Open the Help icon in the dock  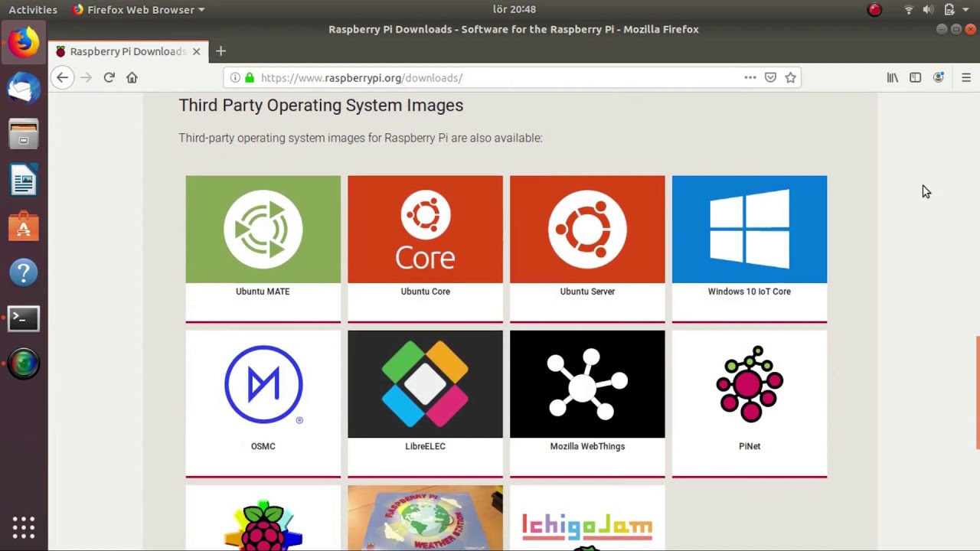(24, 272)
